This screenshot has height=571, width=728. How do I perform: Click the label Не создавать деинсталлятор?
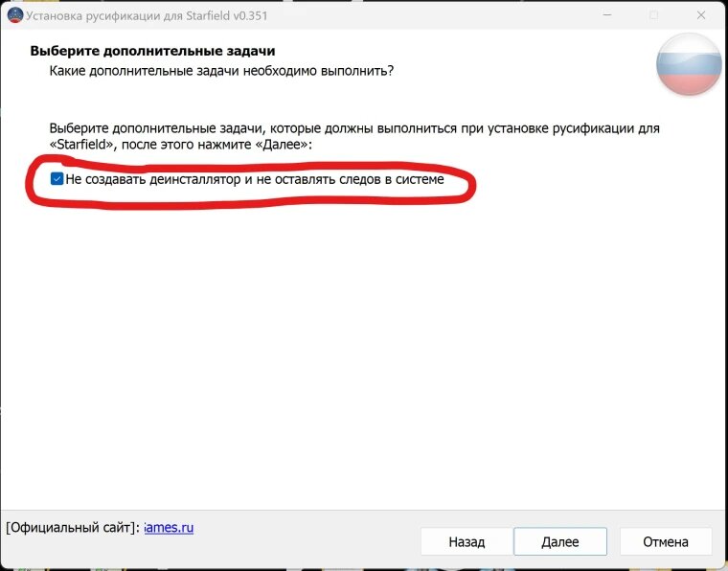(153, 179)
